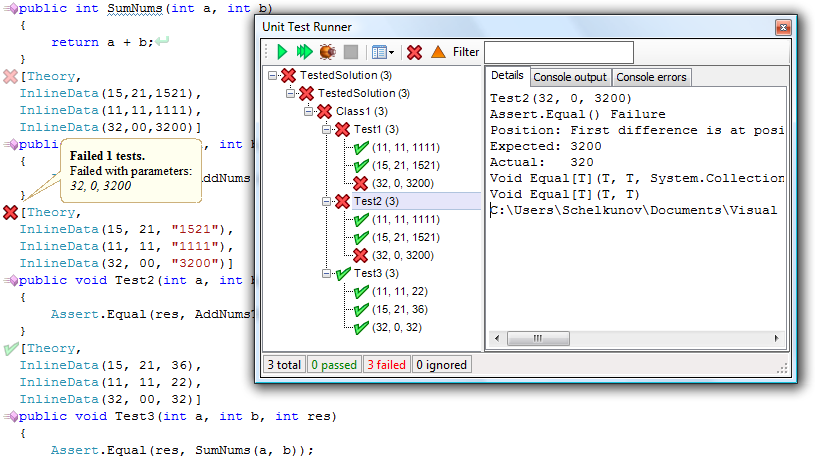815x460 pixels.
Task: Click the red X toolbar icon
Action: pos(414,52)
